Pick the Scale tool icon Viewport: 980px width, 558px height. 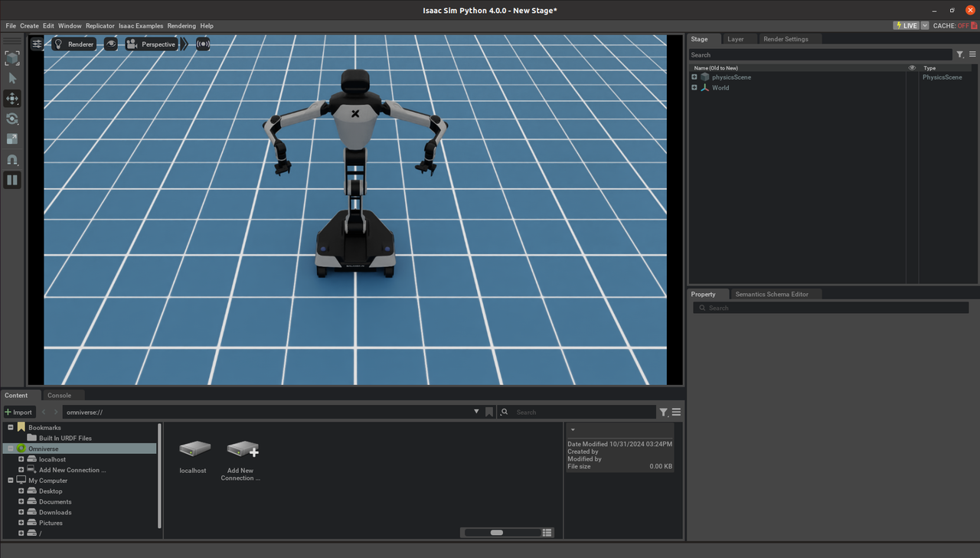click(12, 139)
